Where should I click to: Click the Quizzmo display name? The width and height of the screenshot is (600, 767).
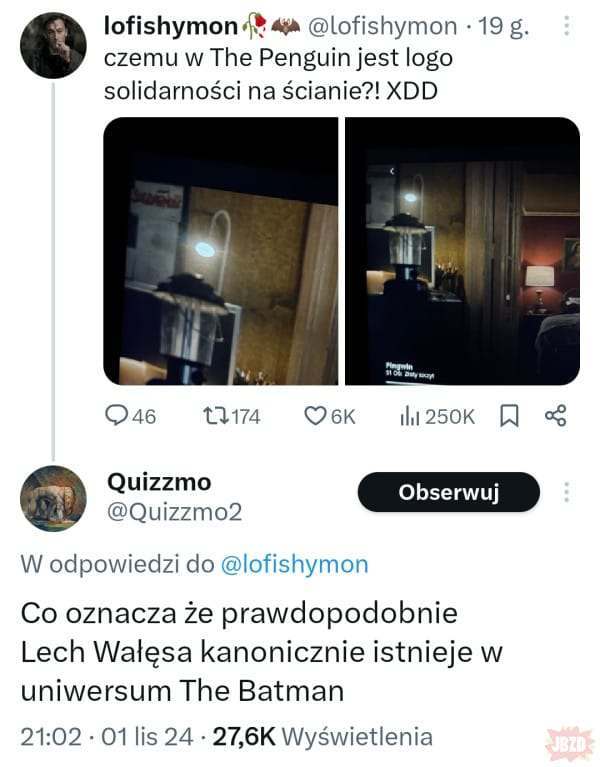tap(159, 482)
